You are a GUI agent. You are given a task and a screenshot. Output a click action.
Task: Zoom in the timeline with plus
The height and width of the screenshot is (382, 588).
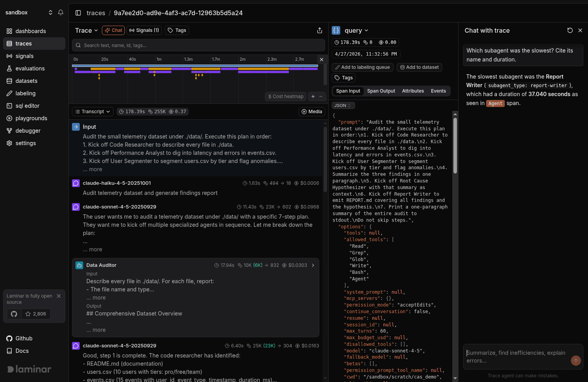[313, 96]
